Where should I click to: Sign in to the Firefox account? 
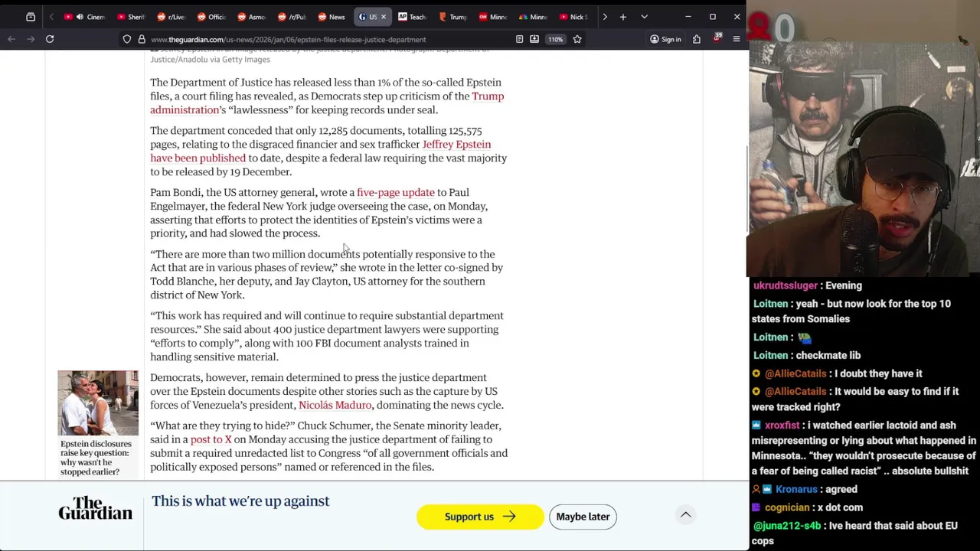pyautogui.click(x=665, y=39)
